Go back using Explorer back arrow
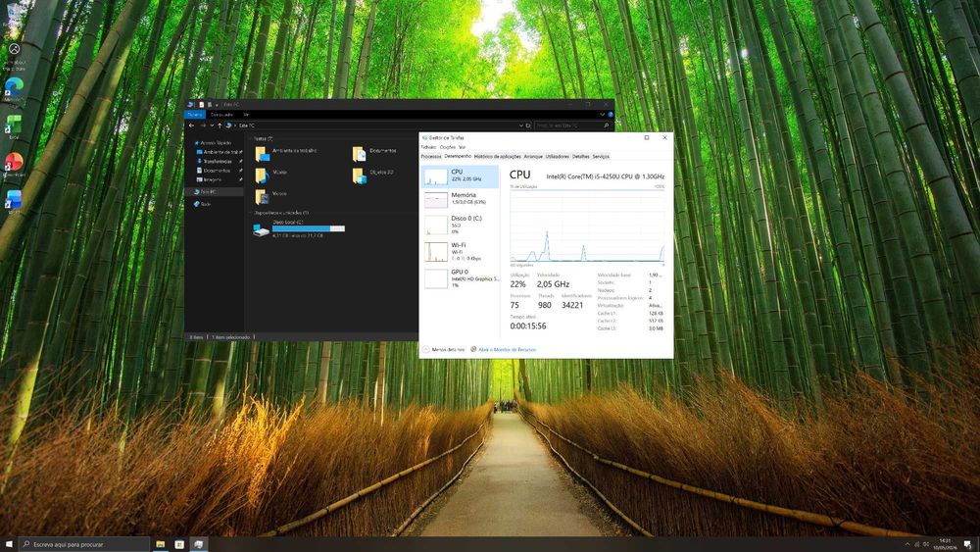 192,125
